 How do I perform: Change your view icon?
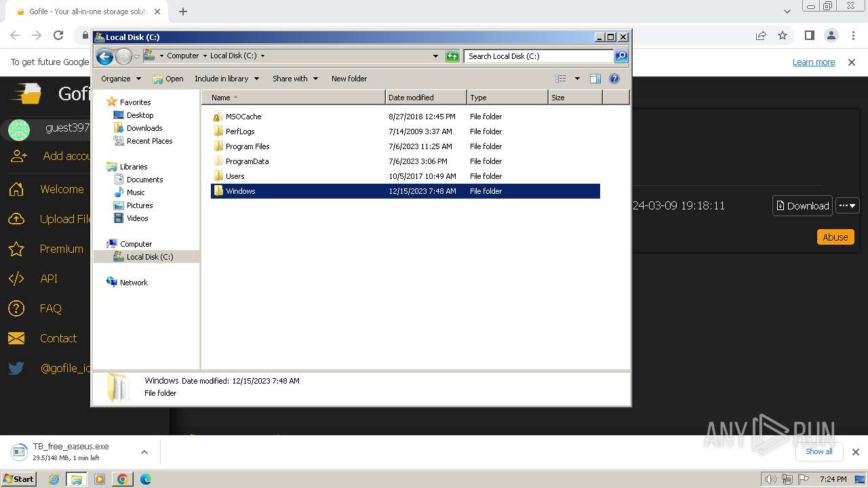pyautogui.click(x=560, y=79)
